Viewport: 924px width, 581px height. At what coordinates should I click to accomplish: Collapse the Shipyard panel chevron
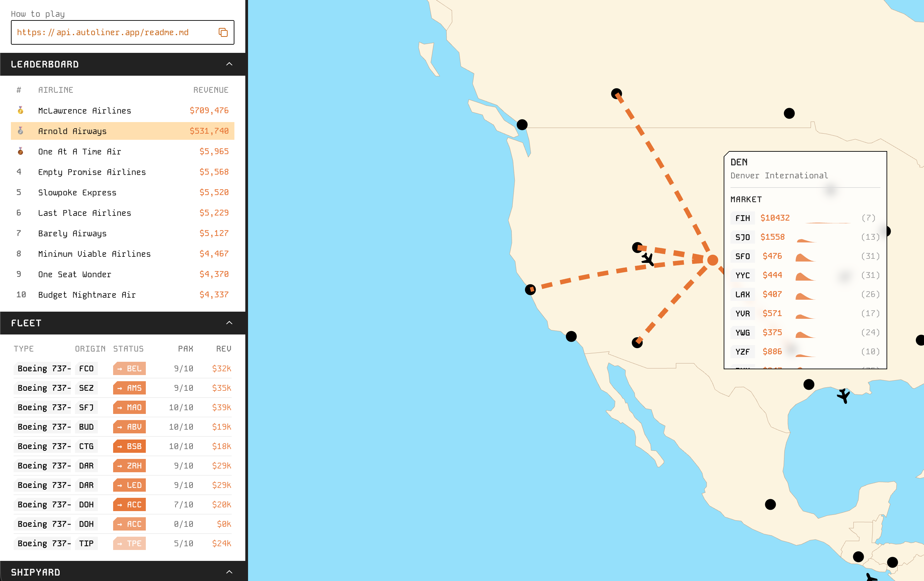point(229,572)
